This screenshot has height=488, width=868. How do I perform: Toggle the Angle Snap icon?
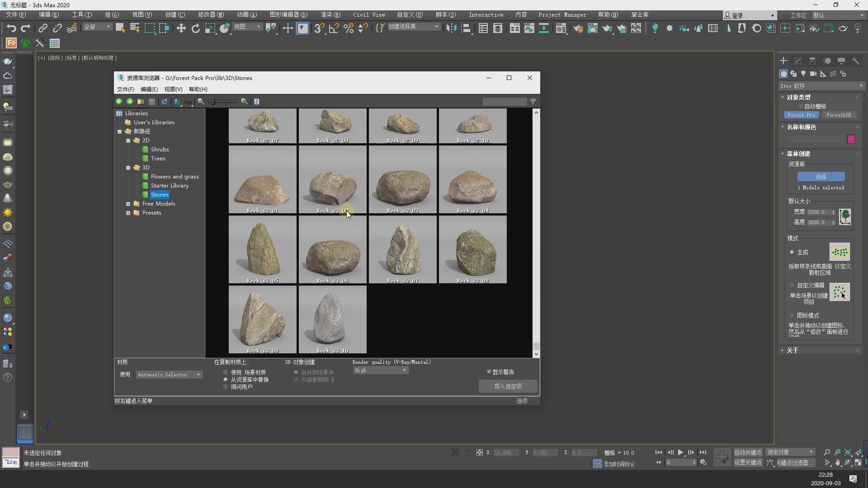tap(334, 28)
